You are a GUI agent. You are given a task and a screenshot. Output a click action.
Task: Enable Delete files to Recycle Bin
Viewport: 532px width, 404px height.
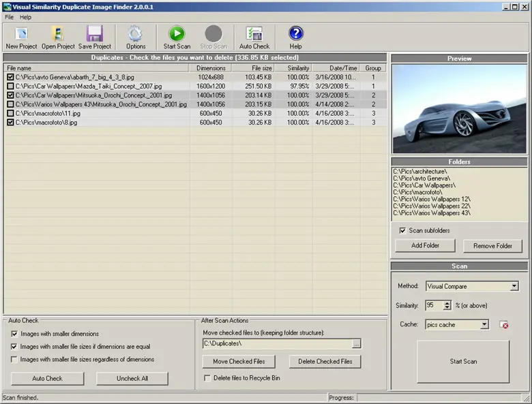coord(207,378)
